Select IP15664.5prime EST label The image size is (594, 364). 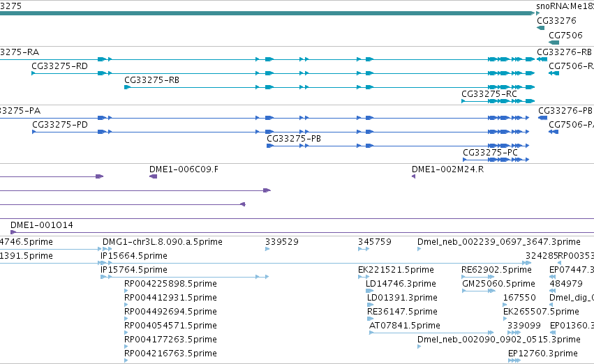coord(134,256)
